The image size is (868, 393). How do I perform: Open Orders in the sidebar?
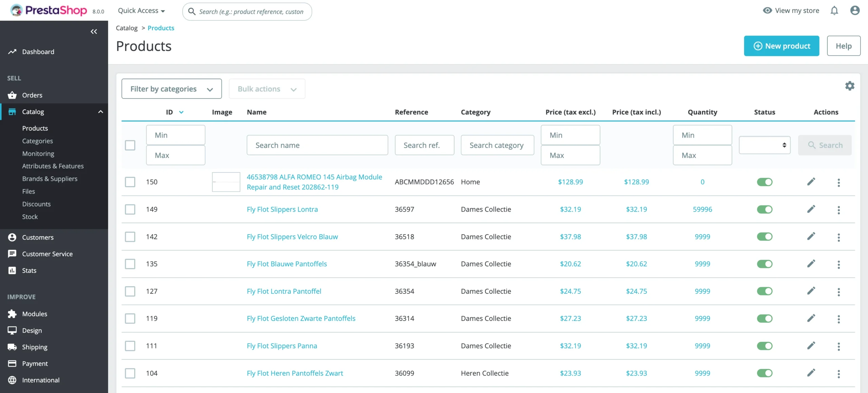[x=32, y=95]
